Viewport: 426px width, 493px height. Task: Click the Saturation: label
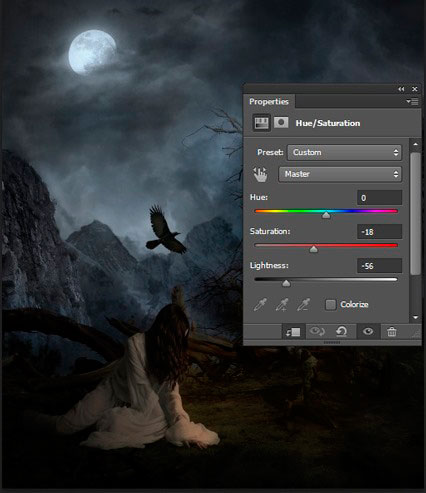[270, 231]
